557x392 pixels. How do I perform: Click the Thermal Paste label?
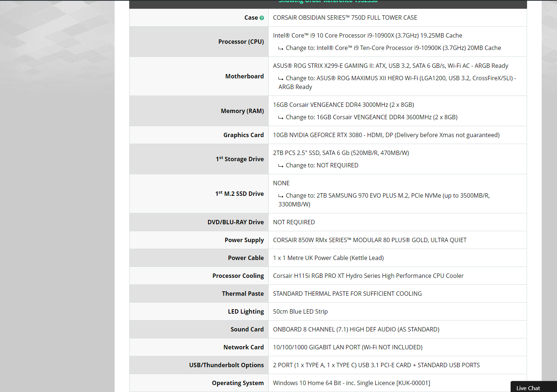point(243,294)
